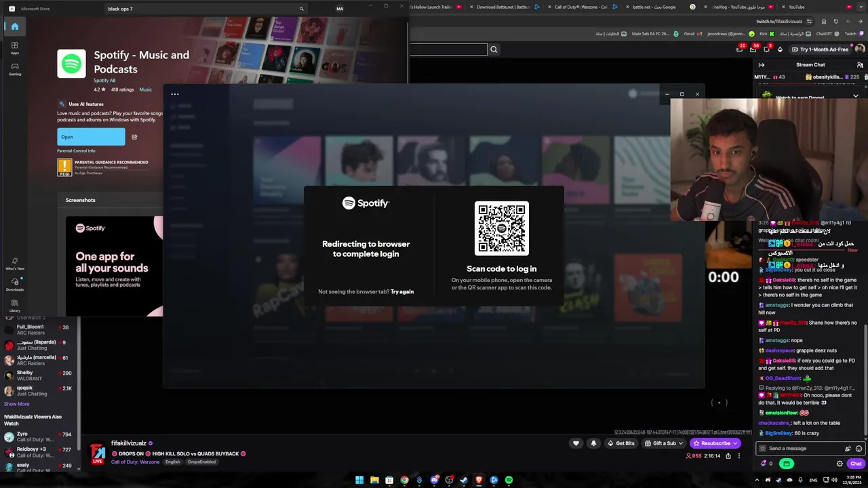
Task: Open Steam from the taskbar
Action: [x=464, y=480]
